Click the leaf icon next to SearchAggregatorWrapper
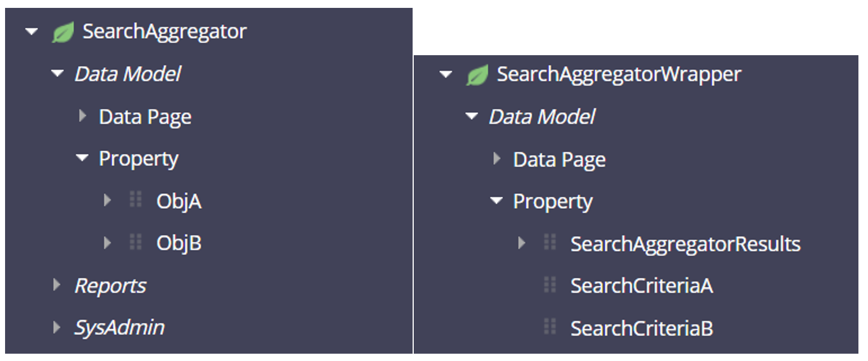868x361 pixels. (x=477, y=75)
